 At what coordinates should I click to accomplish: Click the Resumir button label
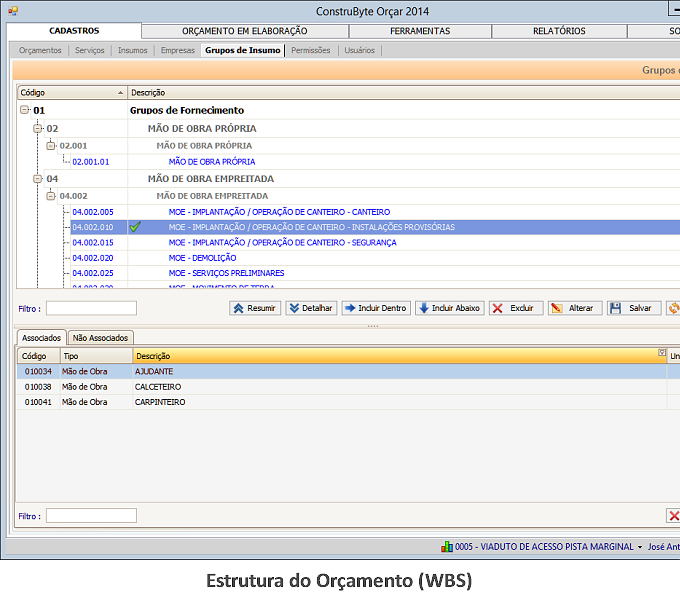coord(261,308)
